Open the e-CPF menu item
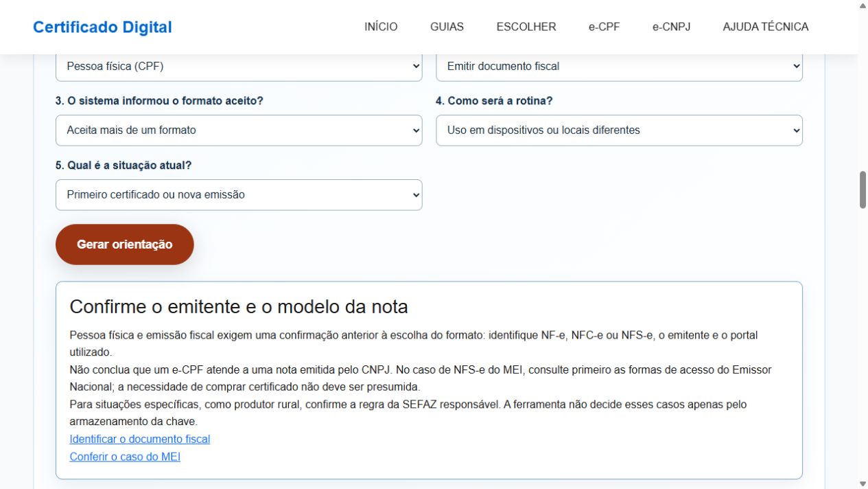 [x=604, y=27]
